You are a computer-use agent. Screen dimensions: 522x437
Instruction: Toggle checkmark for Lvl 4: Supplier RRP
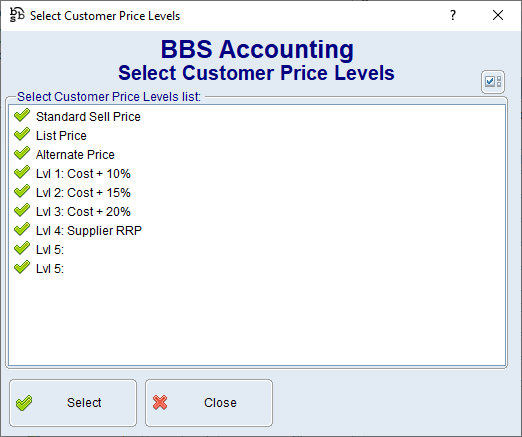pos(22,229)
